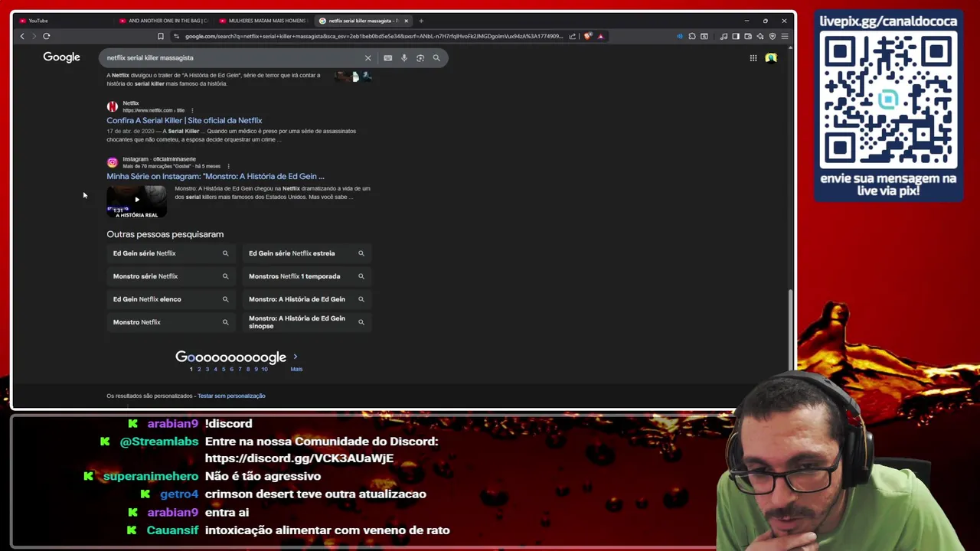Select suggestion Monstro: A História de Ed Gein sinopse
The image size is (980, 551).
pos(306,322)
